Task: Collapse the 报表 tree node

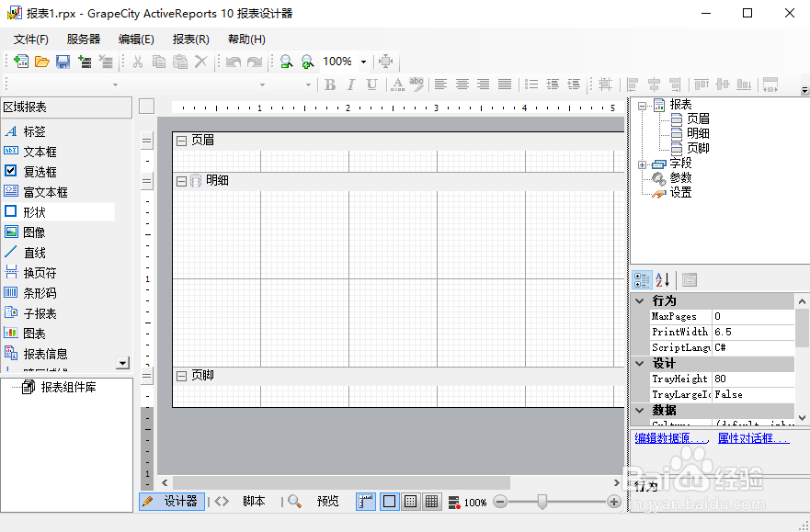Action: coord(642,104)
